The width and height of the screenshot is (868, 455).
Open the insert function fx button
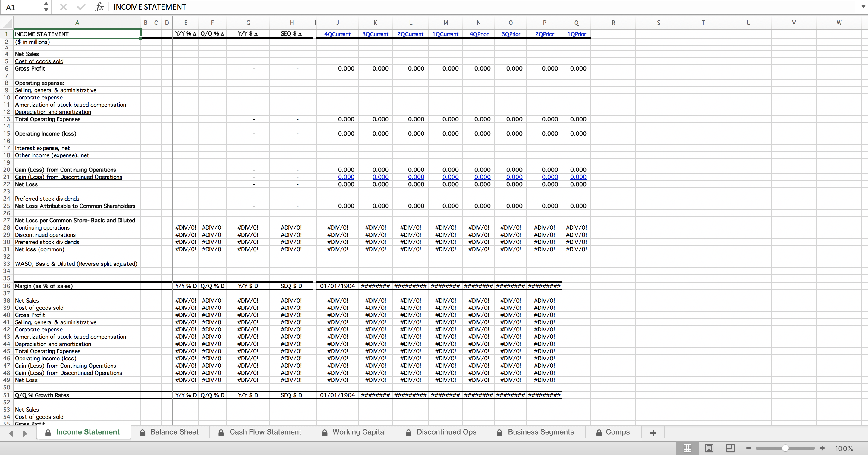(99, 7)
